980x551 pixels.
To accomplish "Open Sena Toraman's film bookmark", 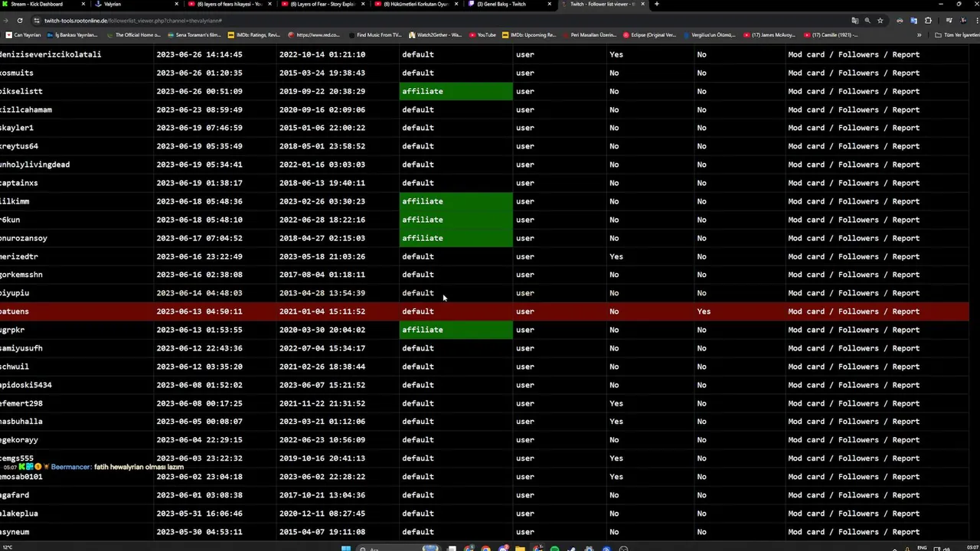I will 194,35.
